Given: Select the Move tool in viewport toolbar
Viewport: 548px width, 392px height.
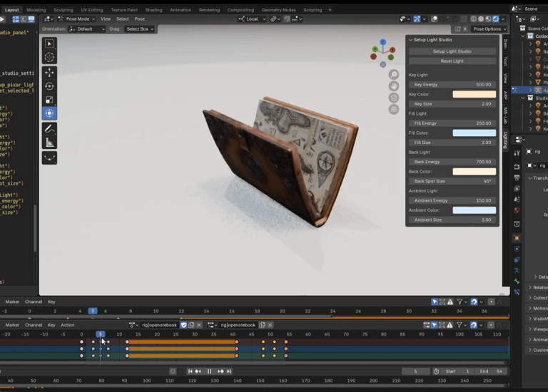Looking at the screenshot, I should point(49,73).
